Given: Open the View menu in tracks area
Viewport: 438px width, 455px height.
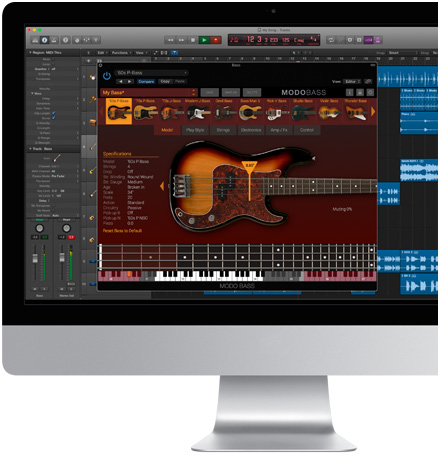Looking at the screenshot, I should [x=141, y=53].
